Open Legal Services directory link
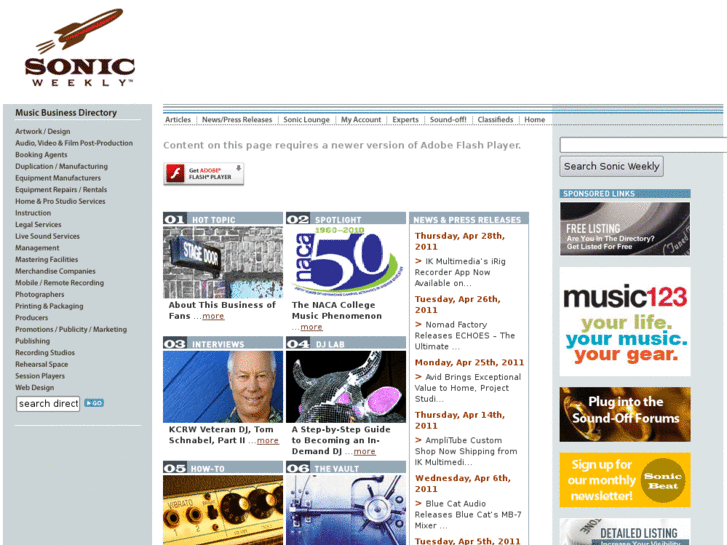Viewport: 727px width, 545px height. [38, 224]
